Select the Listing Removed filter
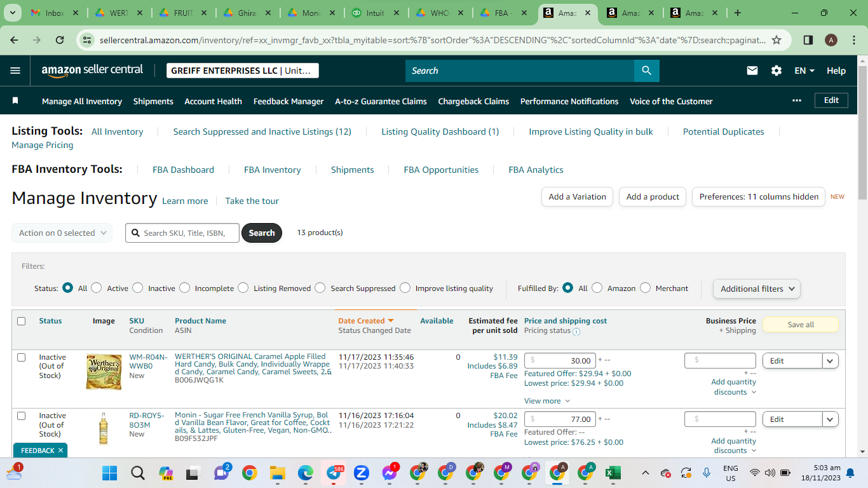Image resolution: width=868 pixels, height=488 pixels. (243, 288)
